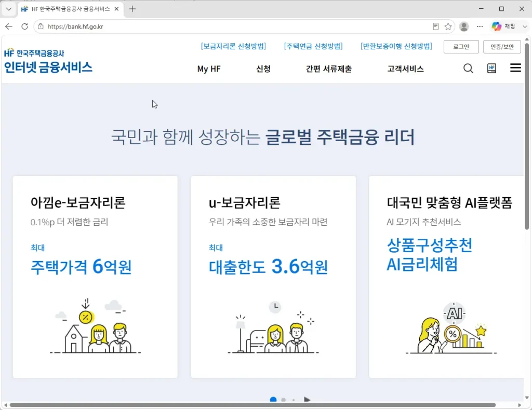This screenshot has height=410, width=532.
Task: Select the second carousel indicator dot
Action: 283,400
